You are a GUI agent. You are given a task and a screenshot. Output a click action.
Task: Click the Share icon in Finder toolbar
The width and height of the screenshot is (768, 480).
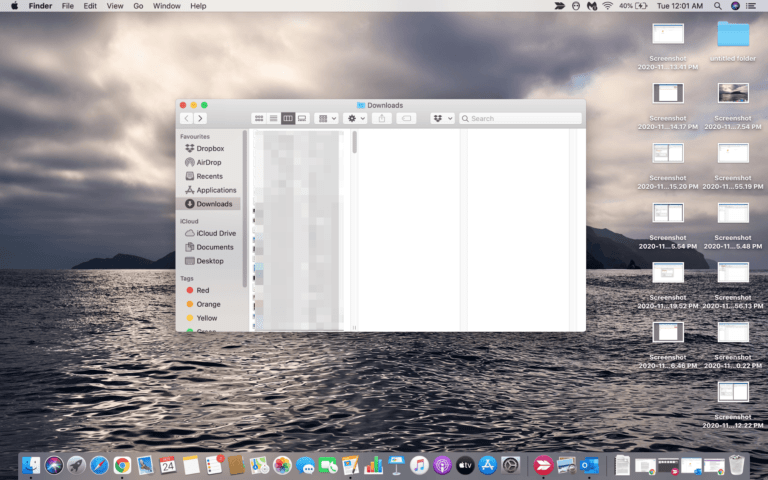[382, 118]
